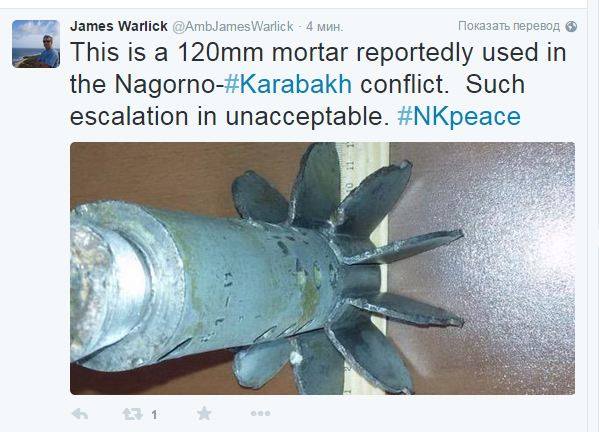
Task: View the retweet count of 1
Action: pyautogui.click(x=154, y=414)
